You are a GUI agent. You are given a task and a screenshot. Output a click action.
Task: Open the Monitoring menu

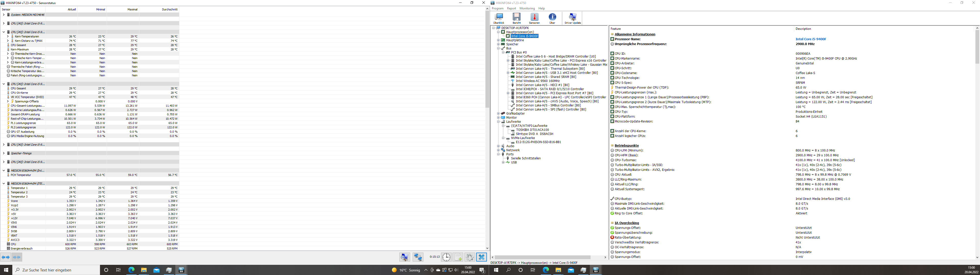pyautogui.click(x=527, y=8)
